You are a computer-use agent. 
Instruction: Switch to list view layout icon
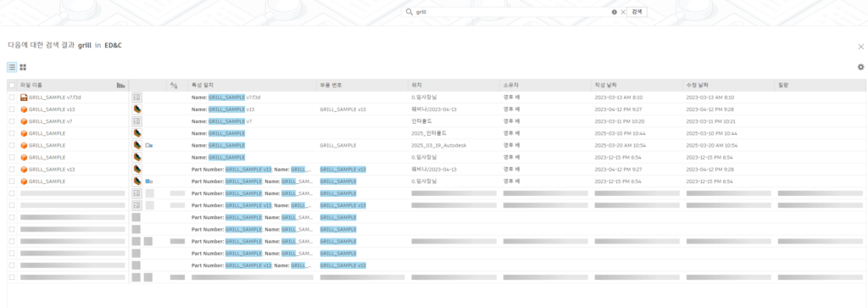(12, 67)
